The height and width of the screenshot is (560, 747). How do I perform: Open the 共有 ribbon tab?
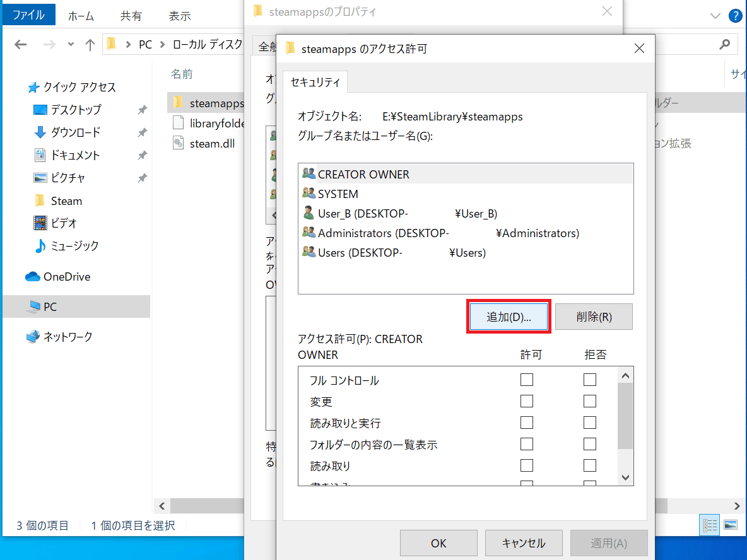pyautogui.click(x=131, y=16)
